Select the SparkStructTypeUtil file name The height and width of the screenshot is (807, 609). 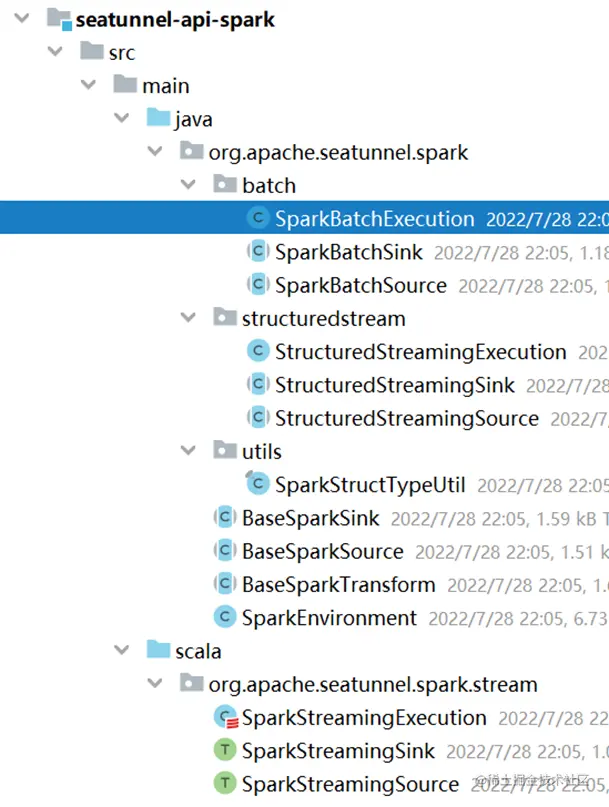tap(370, 485)
